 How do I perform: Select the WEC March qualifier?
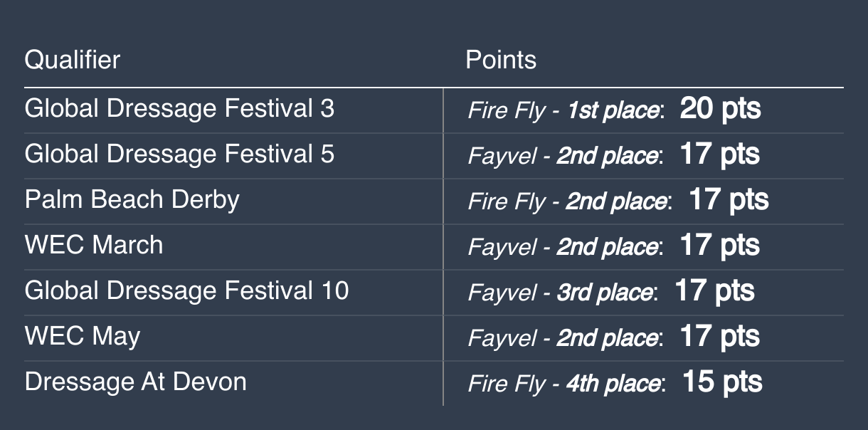click(94, 246)
